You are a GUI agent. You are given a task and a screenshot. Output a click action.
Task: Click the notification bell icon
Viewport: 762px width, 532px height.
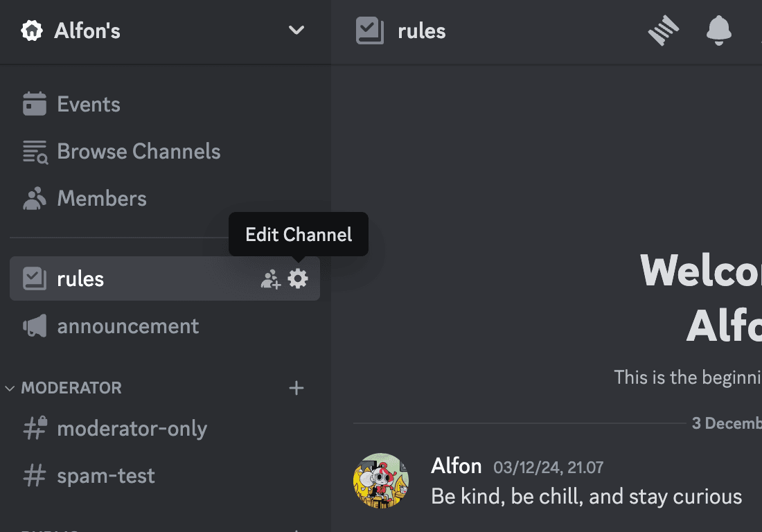coord(718,31)
